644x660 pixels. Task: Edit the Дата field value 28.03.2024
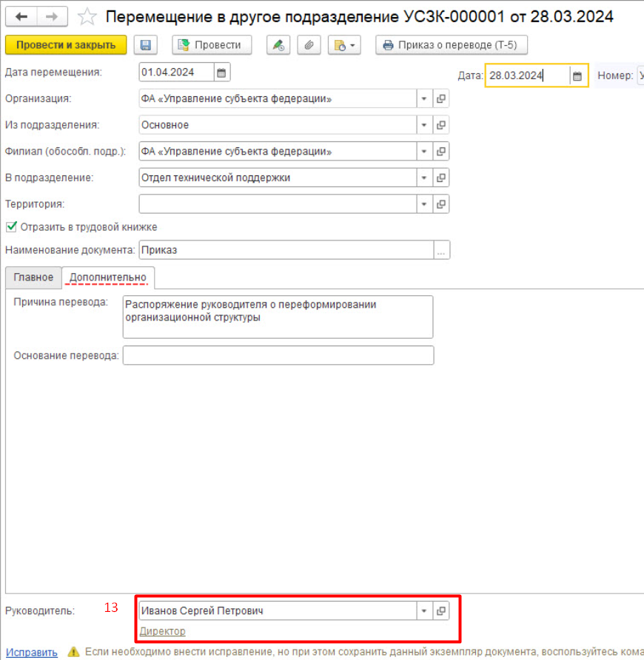[527, 75]
